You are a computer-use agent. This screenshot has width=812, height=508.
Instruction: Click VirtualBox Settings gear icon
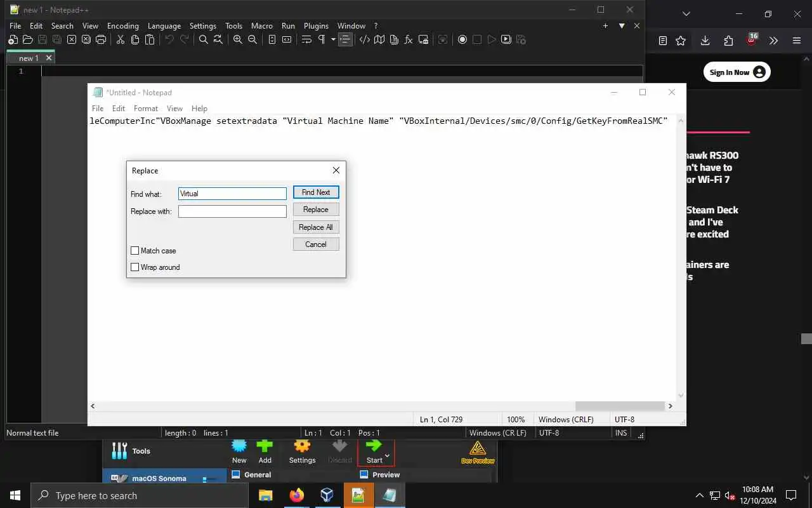coord(302,451)
